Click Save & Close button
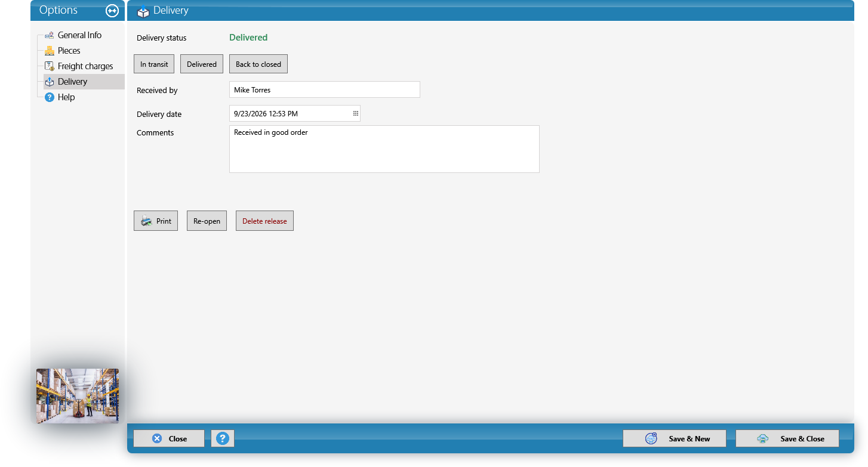 coord(787,438)
